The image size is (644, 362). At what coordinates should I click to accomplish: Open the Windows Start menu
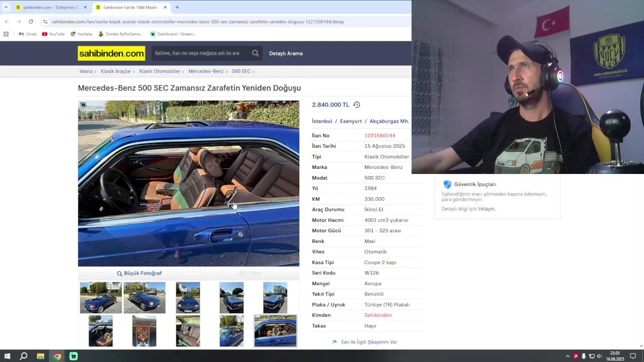[7, 356]
